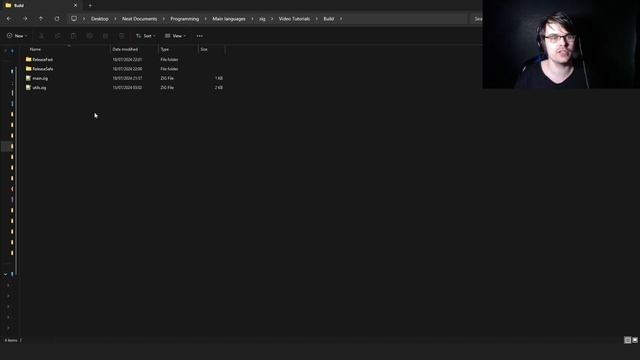The height and width of the screenshot is (360, 640).
Task: Expand chevron after Desktop in breadcrumb
Action: pos(115,19)
